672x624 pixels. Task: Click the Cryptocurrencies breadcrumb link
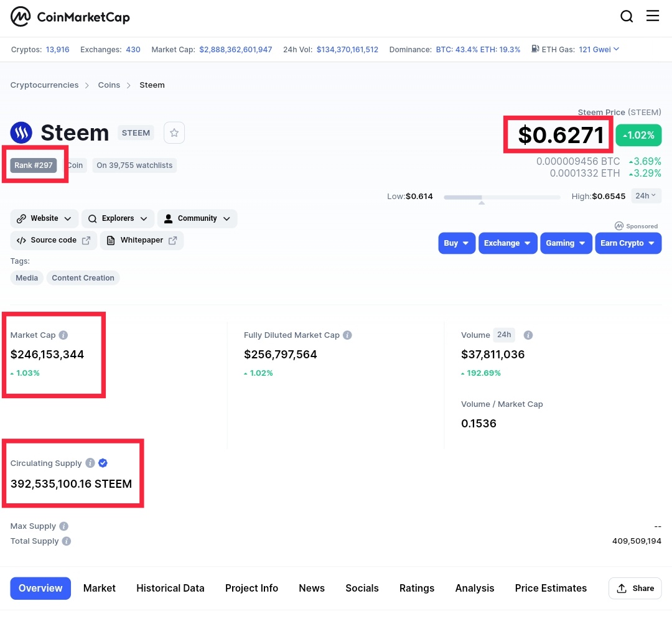pyautogui.click(x=45, y=85)
